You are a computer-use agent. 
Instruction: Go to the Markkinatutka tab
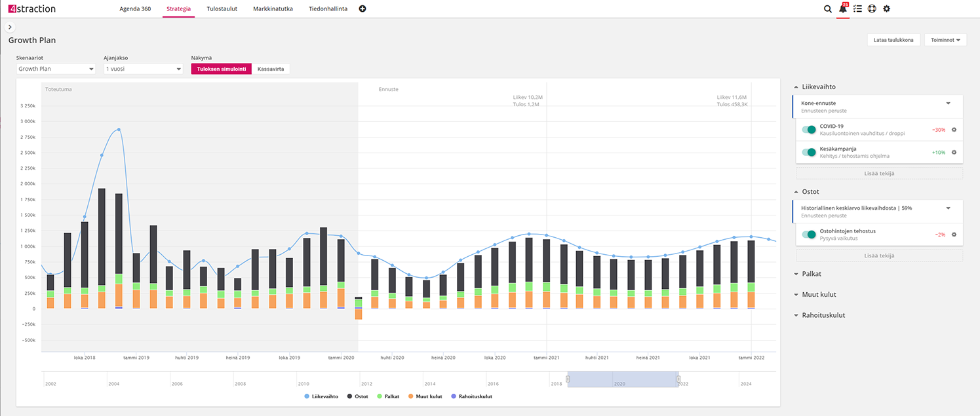(x=273, y=9)
